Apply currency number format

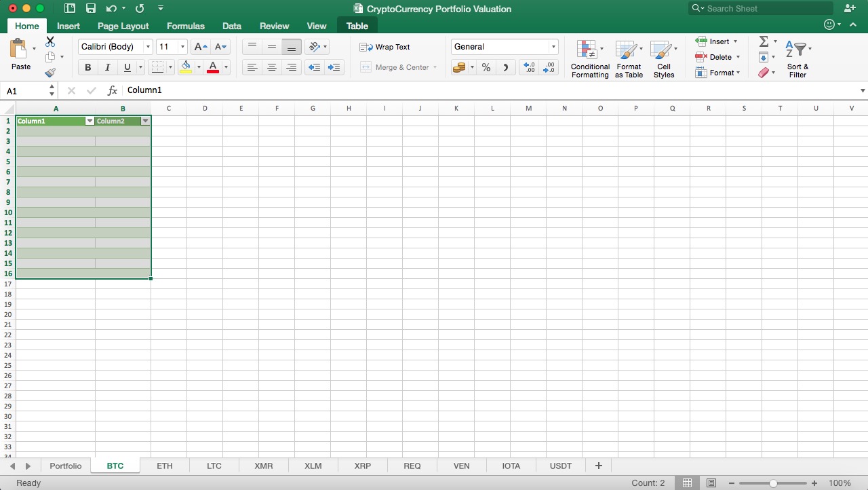(460, 67)
